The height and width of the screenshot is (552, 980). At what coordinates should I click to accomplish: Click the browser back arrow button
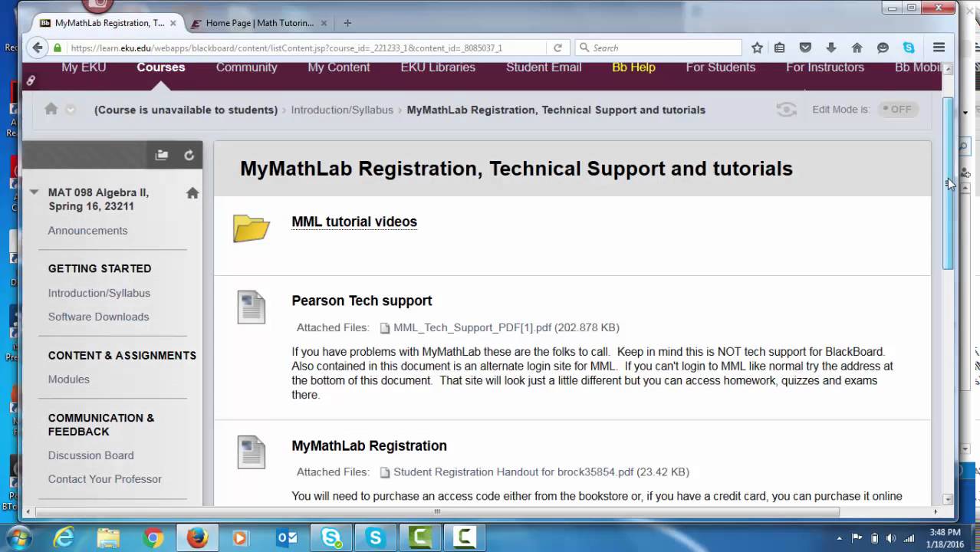coord(37,48)
